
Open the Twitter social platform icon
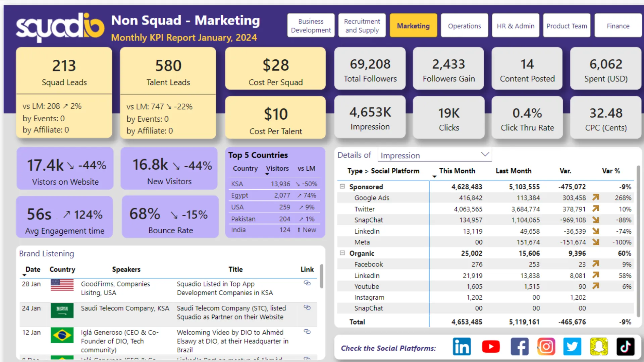click(x=572, y=347)
